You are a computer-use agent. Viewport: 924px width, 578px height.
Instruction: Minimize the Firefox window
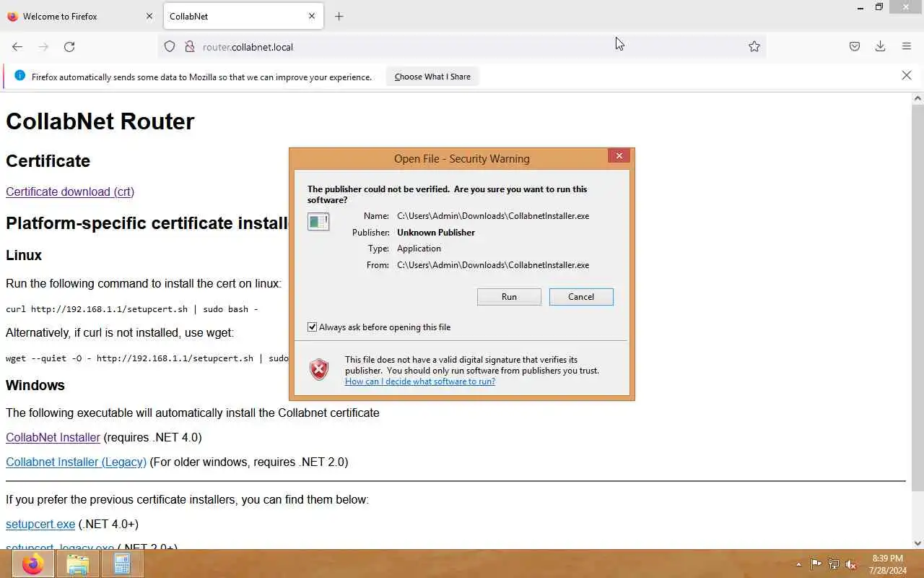860,8
